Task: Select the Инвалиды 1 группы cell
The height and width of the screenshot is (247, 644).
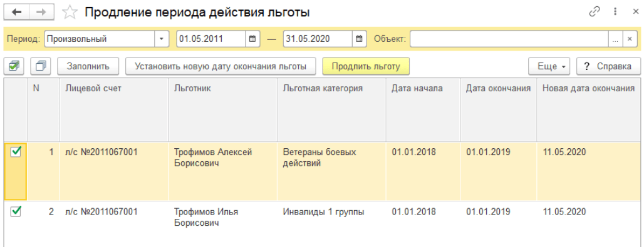Action: pyautogui.click(x=331, y=224)
